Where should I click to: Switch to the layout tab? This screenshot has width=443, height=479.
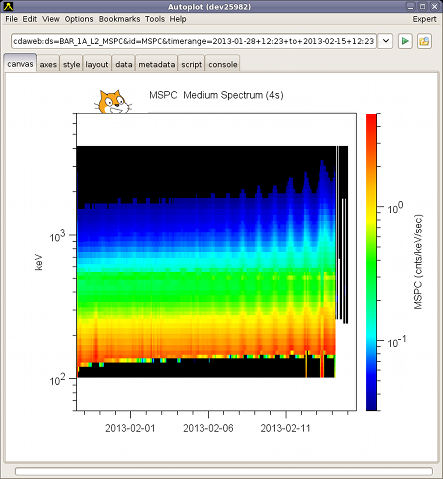[97, 64]
